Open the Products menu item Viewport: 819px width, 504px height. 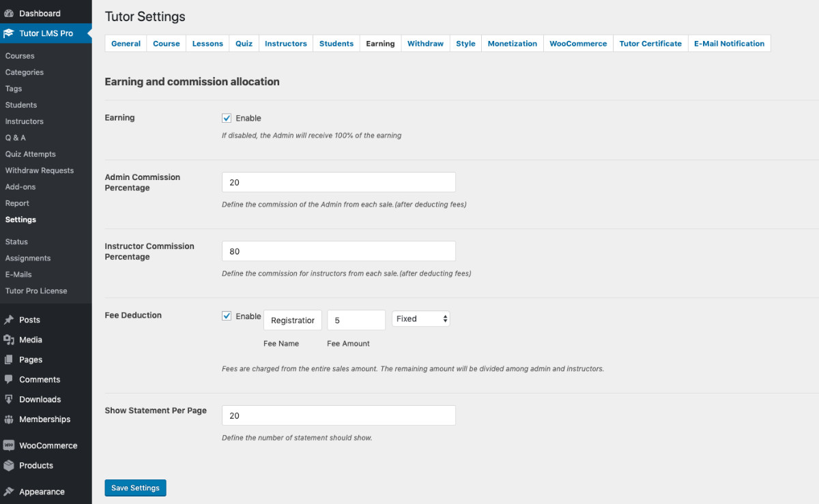[46, 465]
